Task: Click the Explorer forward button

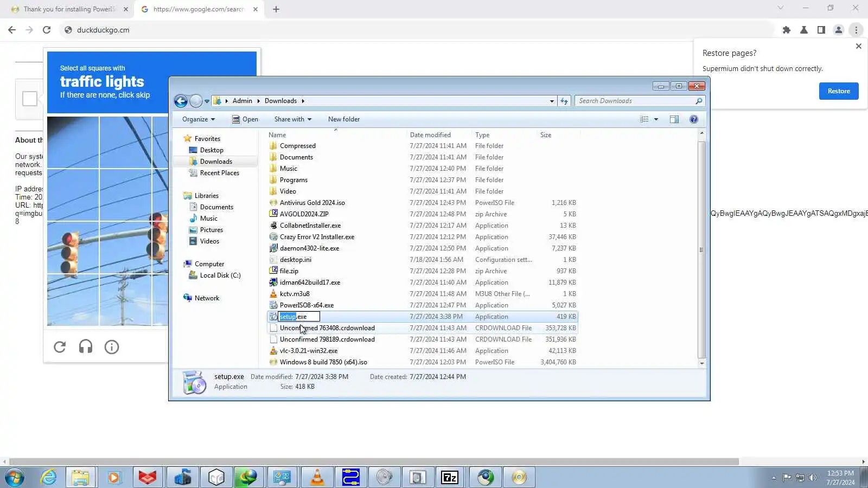Action: (x=196, y=101)
